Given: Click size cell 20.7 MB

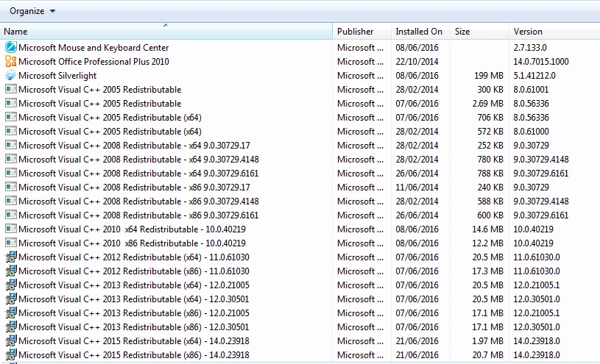Looking at the screenshot, I should [487, 355].
